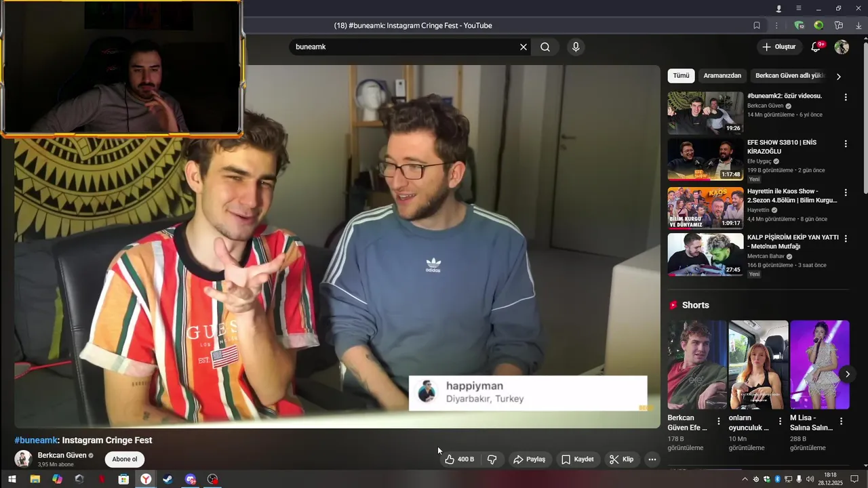
Task: Open EFE SHOW S3B10 video title
Action: 783,146
